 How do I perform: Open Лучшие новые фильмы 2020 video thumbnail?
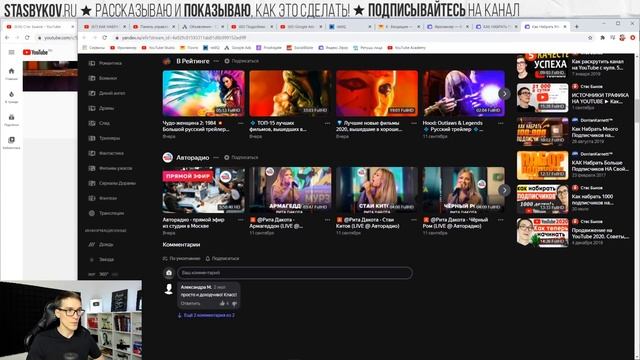click(x=377, y=93)
